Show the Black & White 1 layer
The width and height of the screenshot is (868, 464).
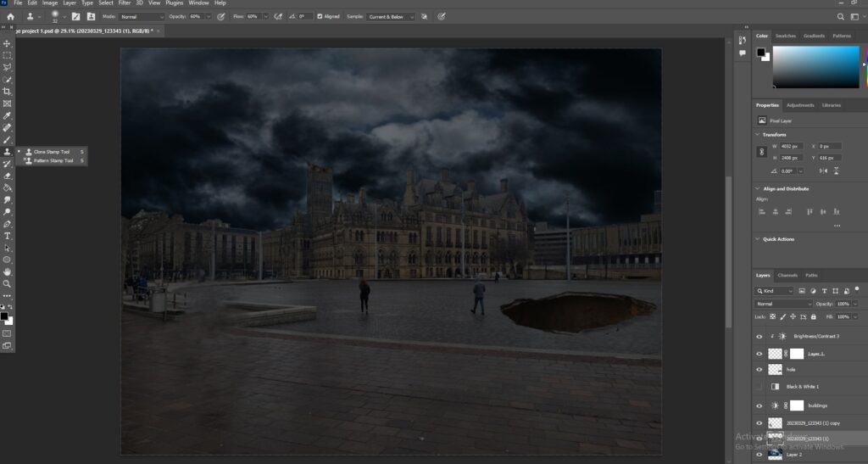click(x=759, y=387)
